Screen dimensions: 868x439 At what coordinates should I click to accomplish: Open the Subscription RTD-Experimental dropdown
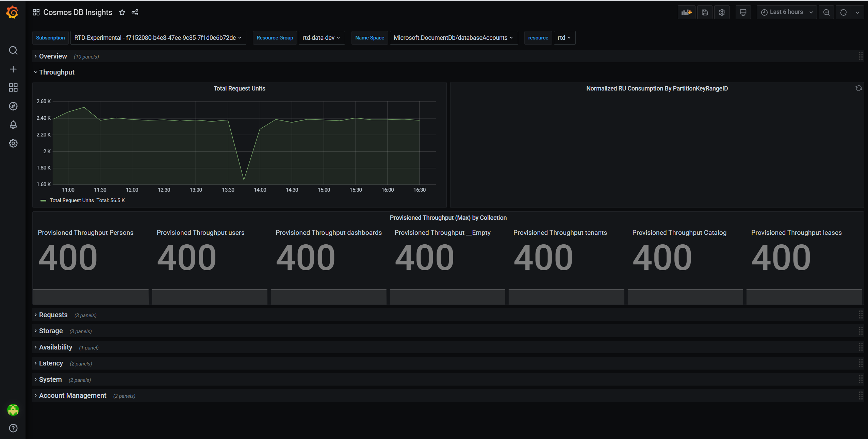[x=158, y=38]
